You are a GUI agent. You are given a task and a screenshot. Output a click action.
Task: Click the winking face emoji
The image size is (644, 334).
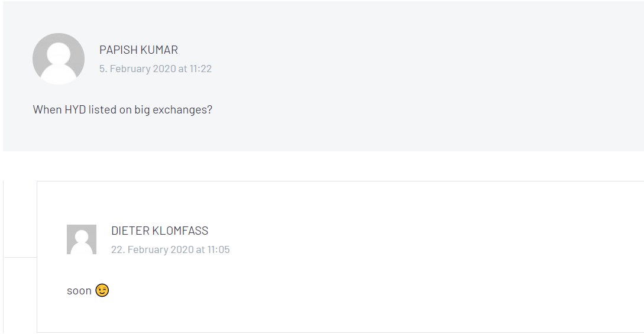point(102,290)
